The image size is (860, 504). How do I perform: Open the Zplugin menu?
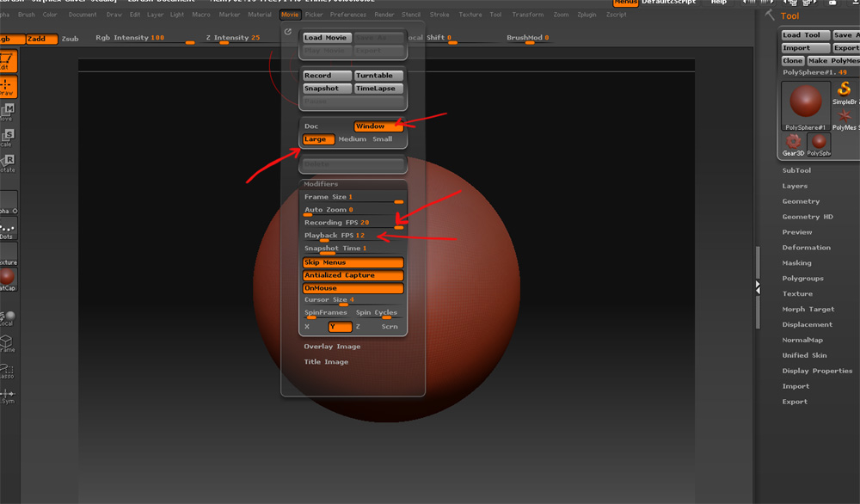[587, 15]
